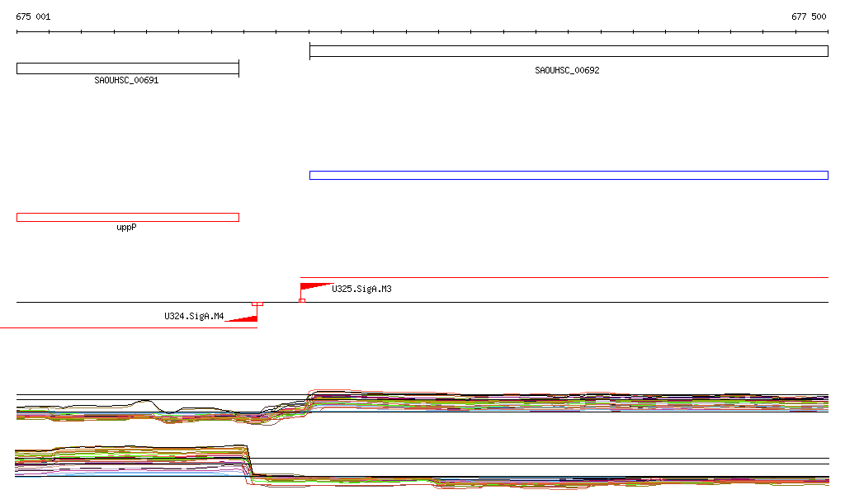Click the SAOUHSC_00692 text label
845x504 pixels.
point(567,70)
